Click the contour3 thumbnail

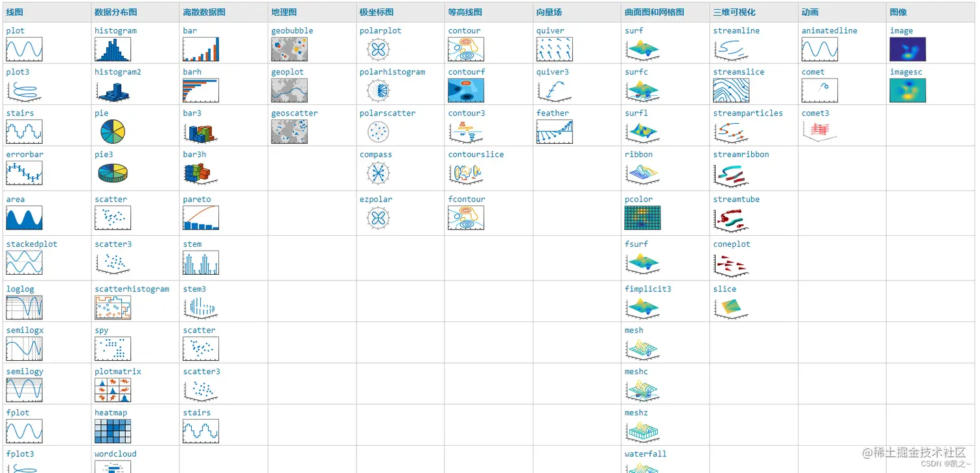[466, 132]
